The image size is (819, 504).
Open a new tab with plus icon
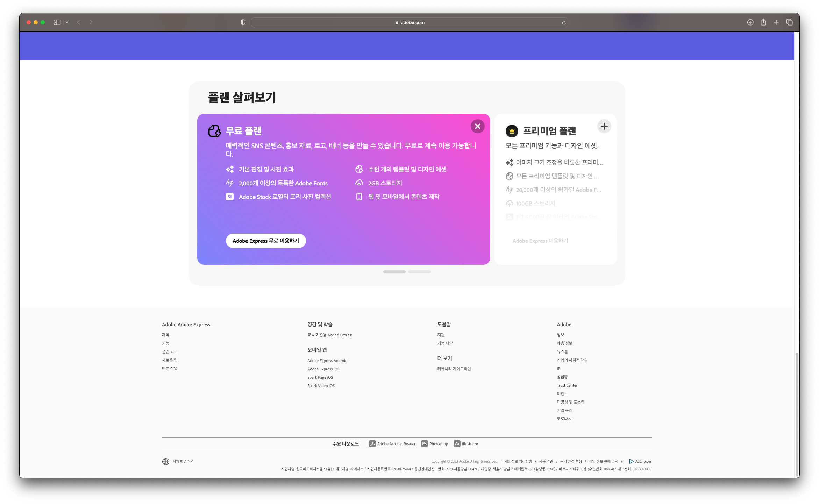(x=776, y=22)
